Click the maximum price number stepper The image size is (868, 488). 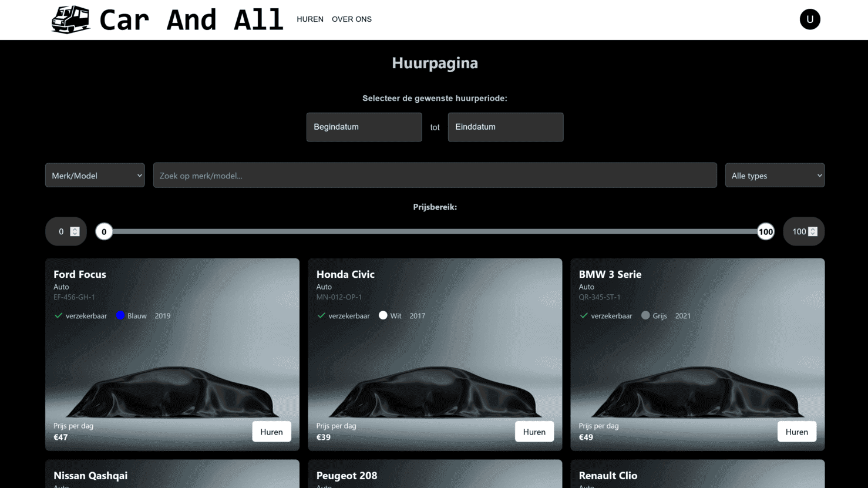813,231
